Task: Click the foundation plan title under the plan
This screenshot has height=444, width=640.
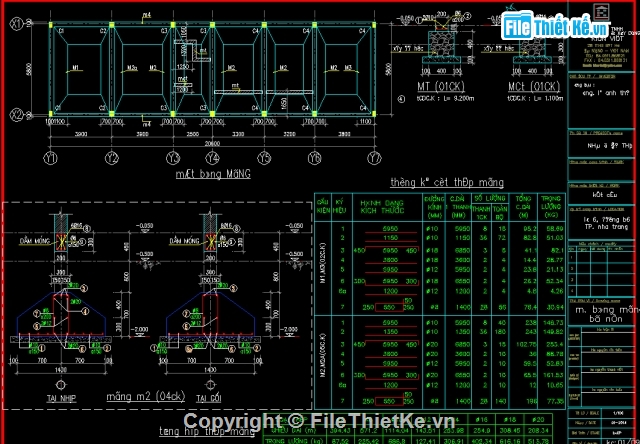Action: click(x=213, y=174)
